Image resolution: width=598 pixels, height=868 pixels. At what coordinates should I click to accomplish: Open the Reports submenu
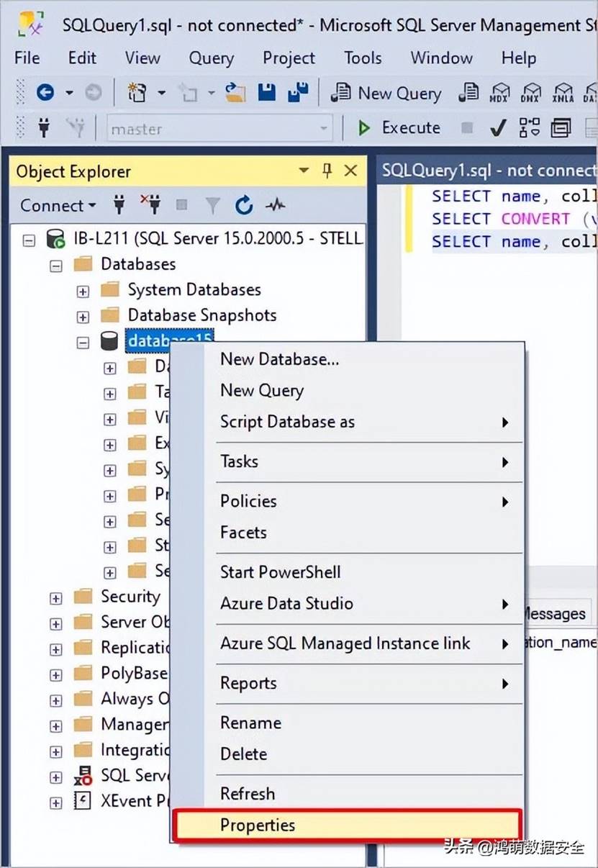pyautogui.click(x=348, y=683)
